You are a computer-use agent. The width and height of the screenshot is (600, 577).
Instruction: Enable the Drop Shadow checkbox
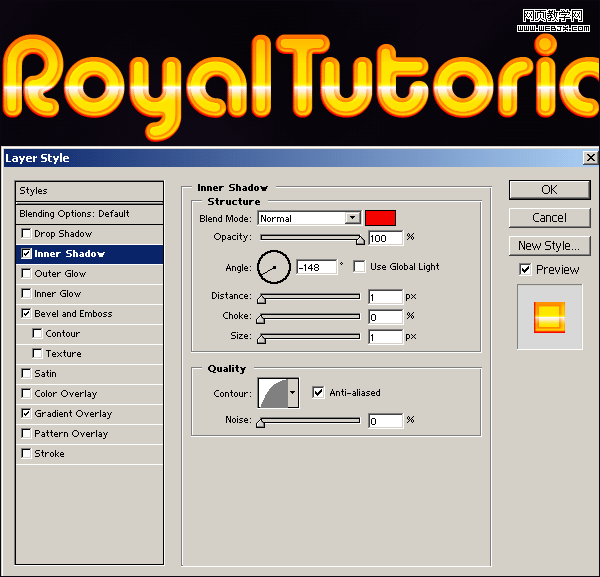coord(26,233)
